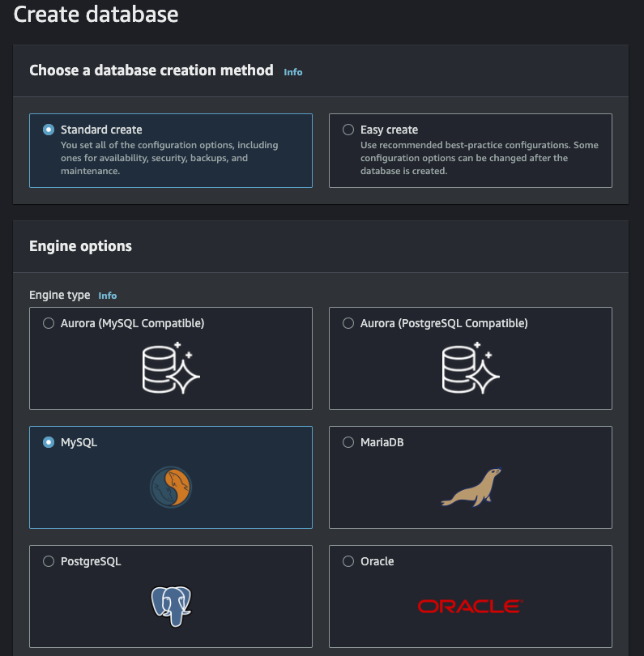Viewport: 644px width, 656px height.
Task: Choose Aurora (MySQL Compatible) engine radio
Action: 49,323
